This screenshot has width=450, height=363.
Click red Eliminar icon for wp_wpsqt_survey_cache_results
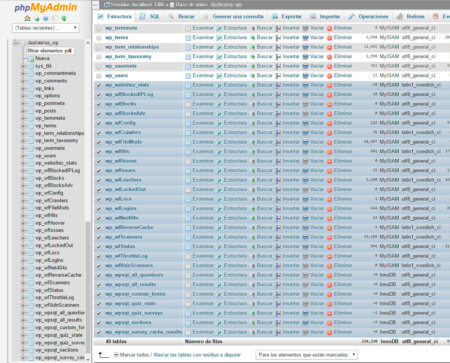[330, 332]
